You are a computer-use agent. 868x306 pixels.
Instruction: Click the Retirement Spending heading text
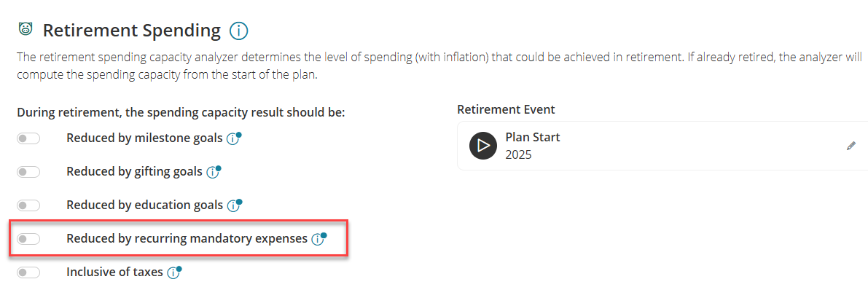tap(132, 31)
